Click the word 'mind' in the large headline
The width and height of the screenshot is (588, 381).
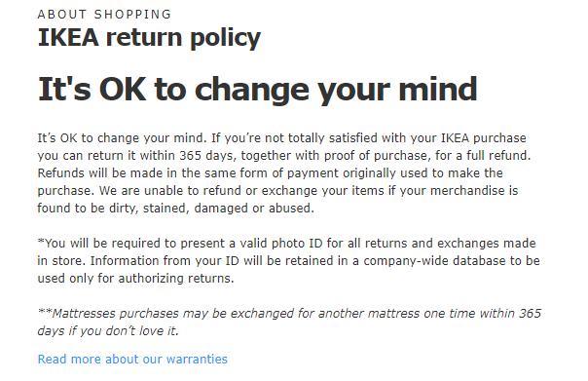[x=438, y=90]
